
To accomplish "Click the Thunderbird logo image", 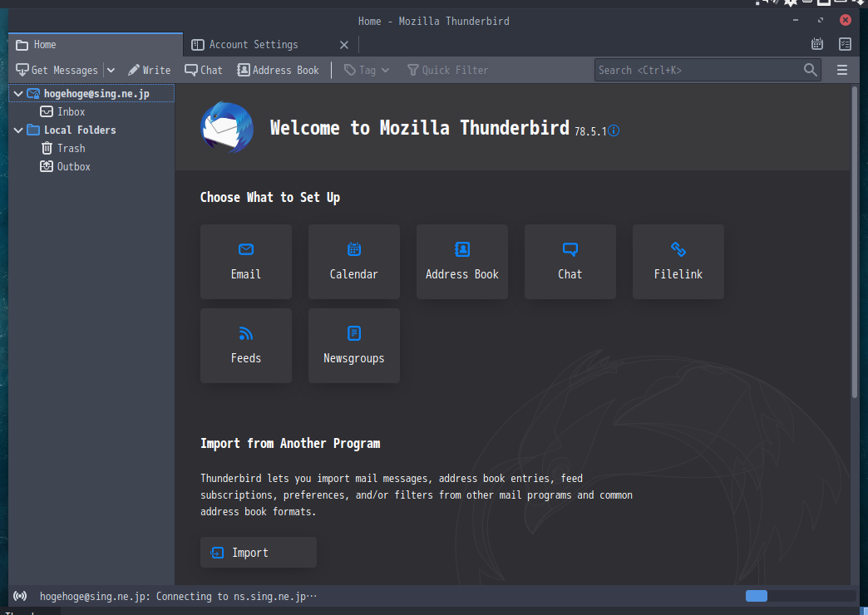I will (x=227, y=127).
